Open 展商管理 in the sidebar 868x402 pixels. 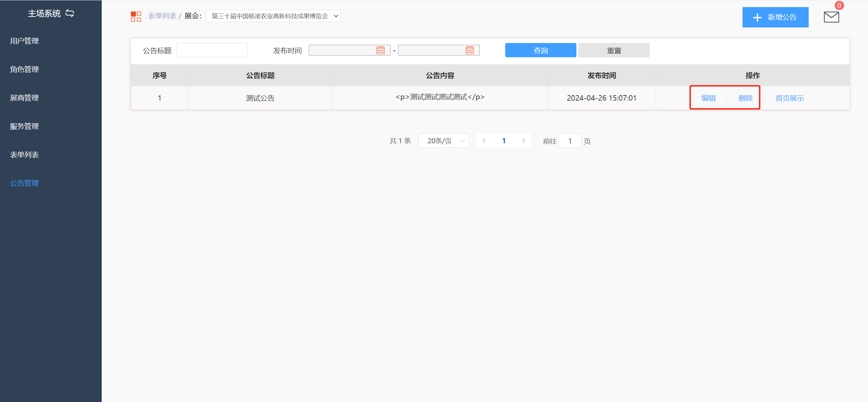24,98
